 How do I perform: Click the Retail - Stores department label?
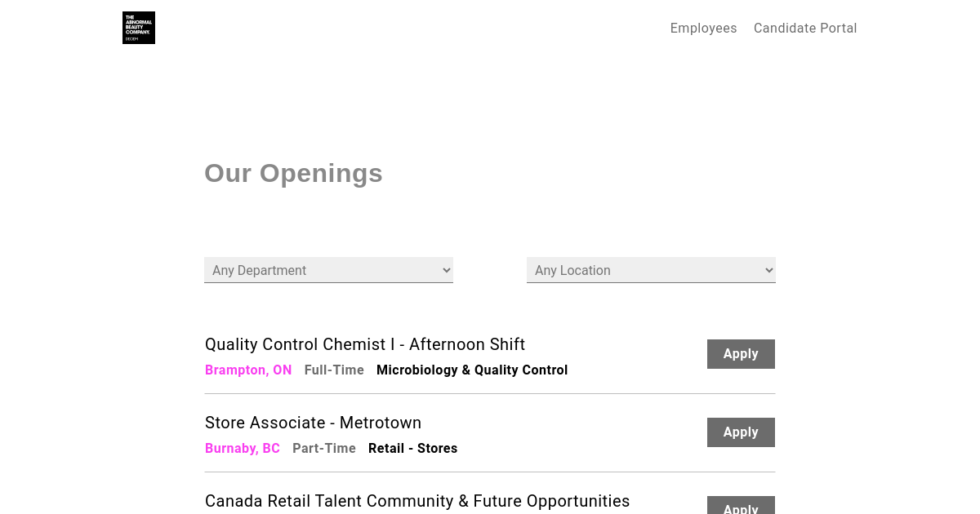tap(412, 448)
